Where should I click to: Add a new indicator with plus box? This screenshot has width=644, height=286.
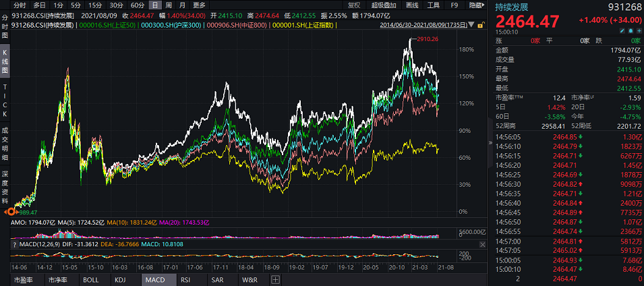tap(275, 280)
